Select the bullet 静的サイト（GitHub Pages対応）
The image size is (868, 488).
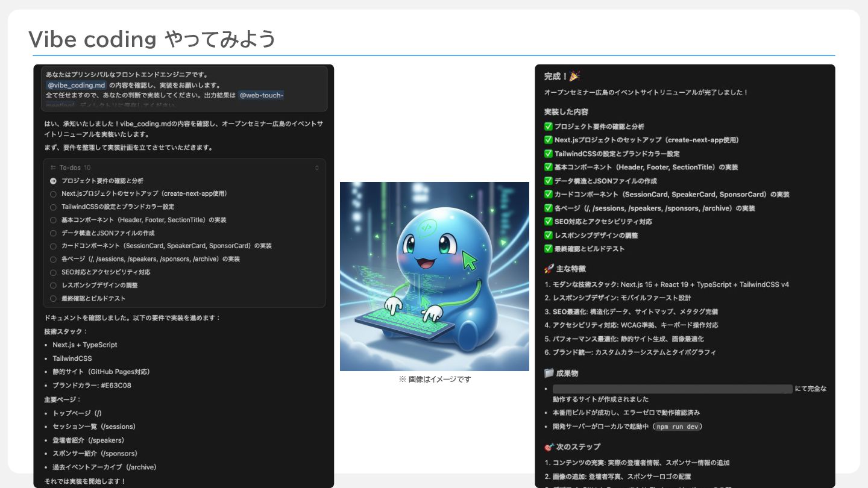101,372
